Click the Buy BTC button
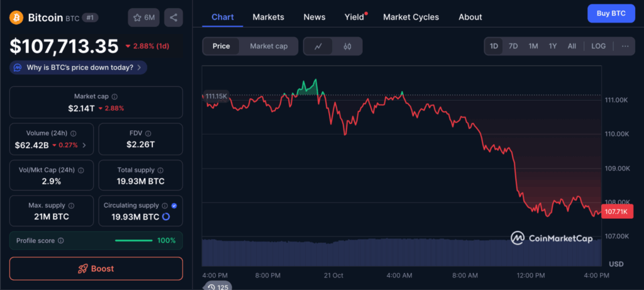The height and width of the screenshot is (290, 644). [611, 14]
